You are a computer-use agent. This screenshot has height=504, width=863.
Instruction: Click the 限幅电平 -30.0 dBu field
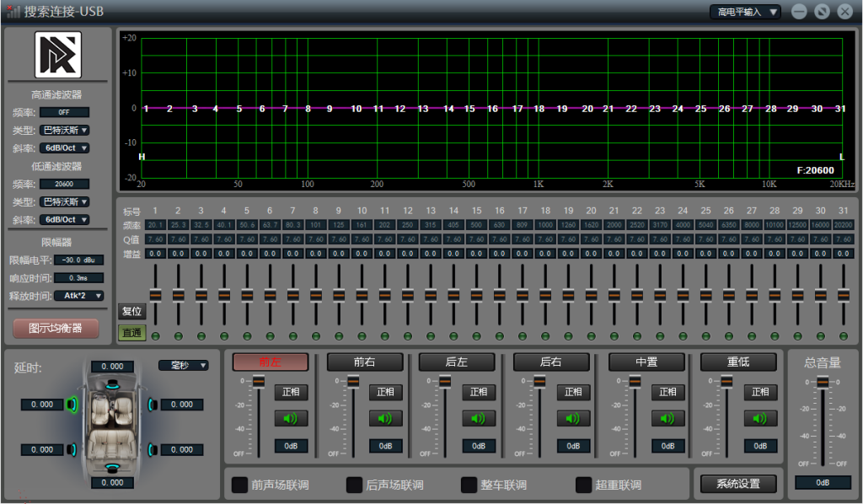tap(78, 260)
